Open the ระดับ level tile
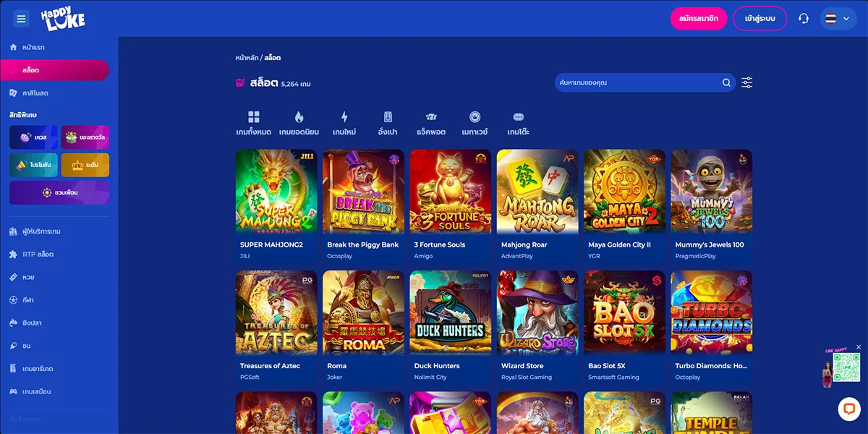Viewport: 868px width, 434px height. tap(85, 165)
